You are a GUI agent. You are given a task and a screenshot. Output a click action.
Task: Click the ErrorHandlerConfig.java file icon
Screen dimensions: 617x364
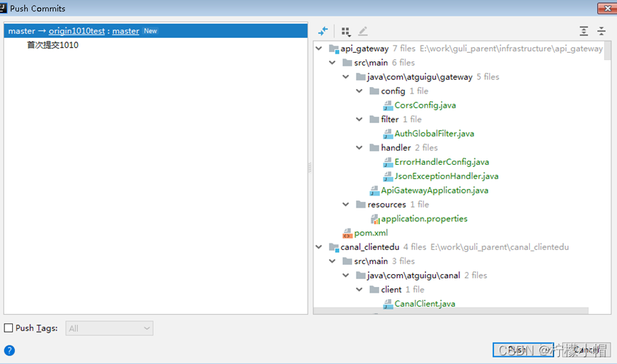388,162
